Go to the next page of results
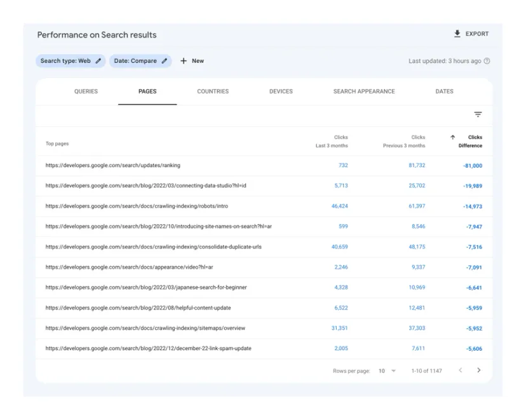This screenshot has height=420, width=526. pos(479,370)
